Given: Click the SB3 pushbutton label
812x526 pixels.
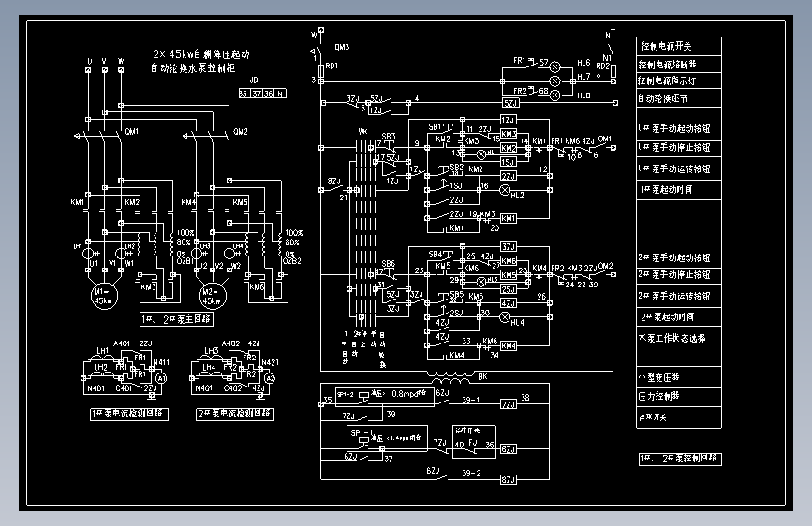Looking at the screenshot, I should [x=389, y=136].
